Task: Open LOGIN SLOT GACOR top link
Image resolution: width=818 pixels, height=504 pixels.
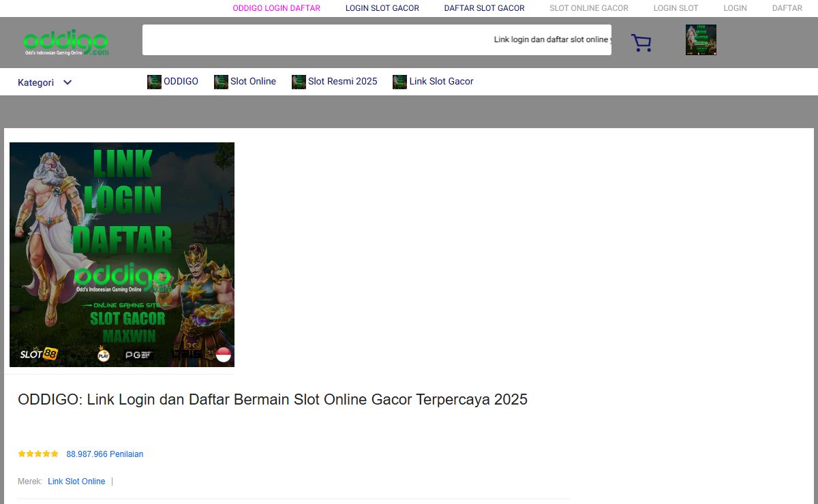Action: coord(382,8)
